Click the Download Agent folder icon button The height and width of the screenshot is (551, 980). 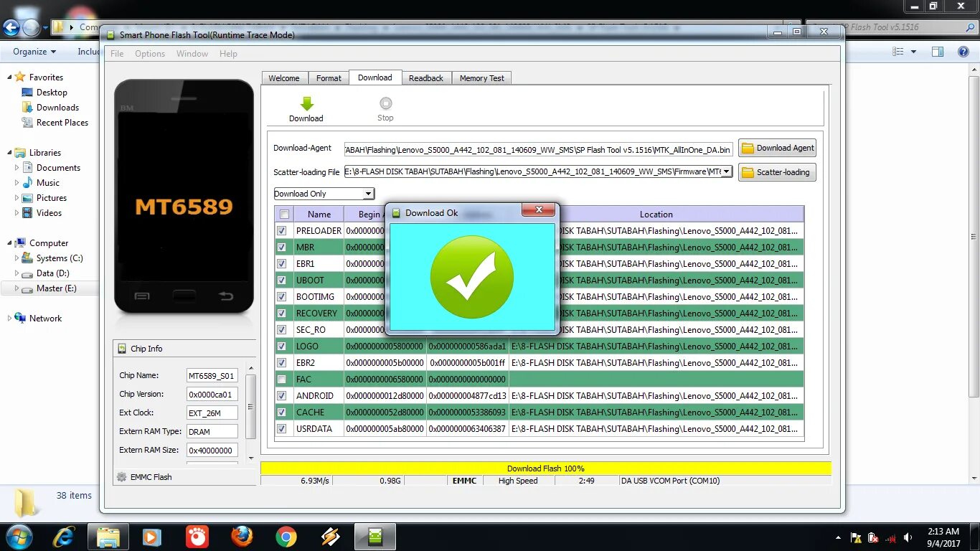(777, 148)
